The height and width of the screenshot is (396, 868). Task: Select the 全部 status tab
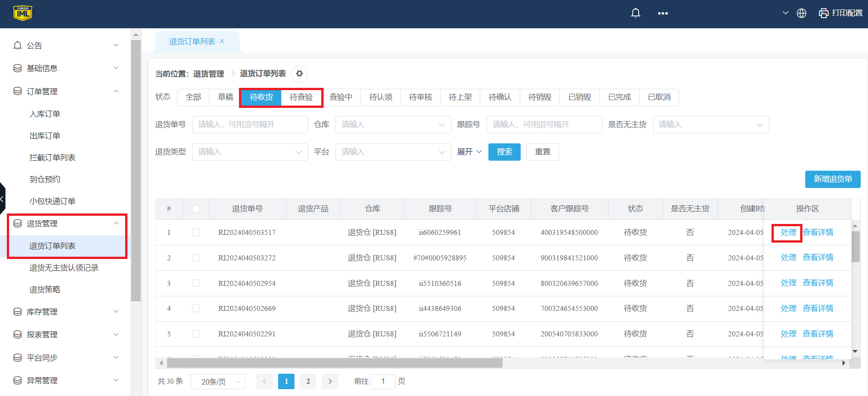pos(193,97)
